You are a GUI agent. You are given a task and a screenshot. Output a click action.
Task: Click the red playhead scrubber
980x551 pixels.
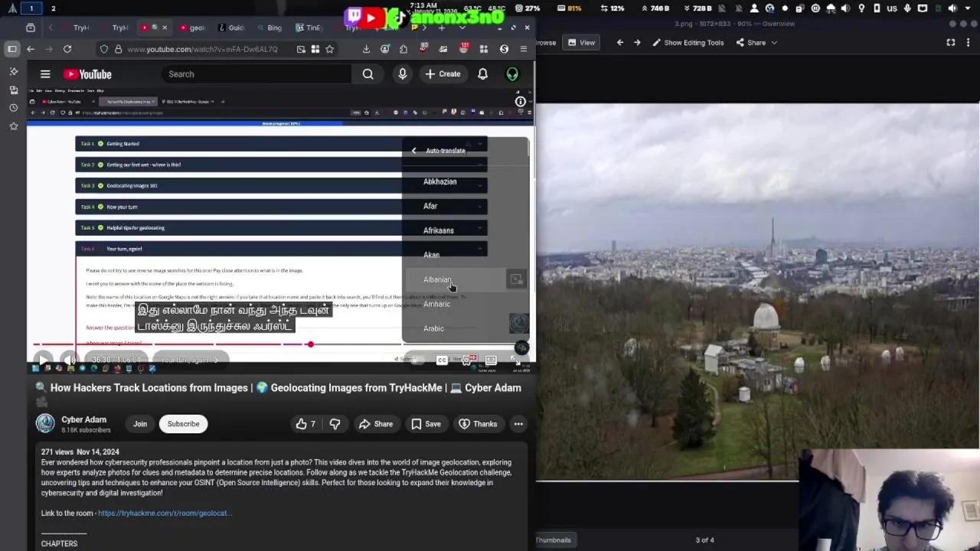(x=310, y=344)
